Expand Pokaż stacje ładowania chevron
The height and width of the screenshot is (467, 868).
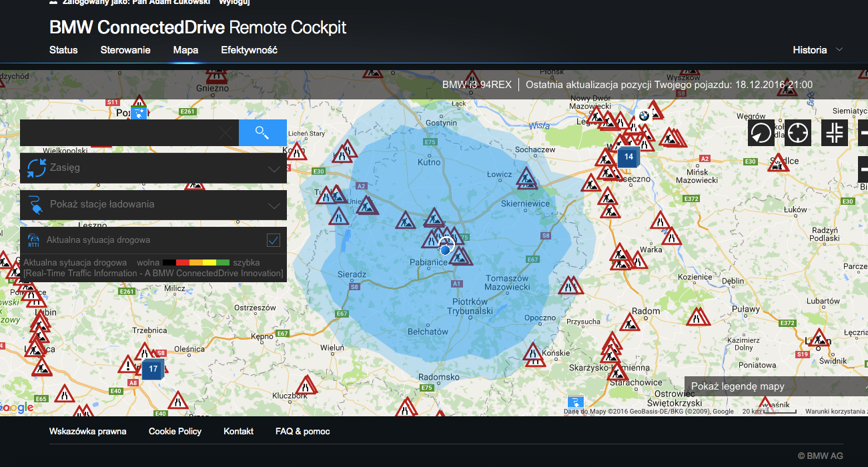pos(274,205)
